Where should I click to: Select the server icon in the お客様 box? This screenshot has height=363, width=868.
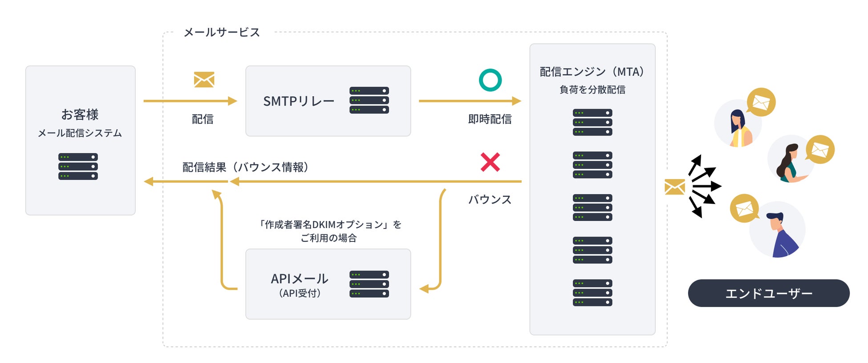click(78, 167)
